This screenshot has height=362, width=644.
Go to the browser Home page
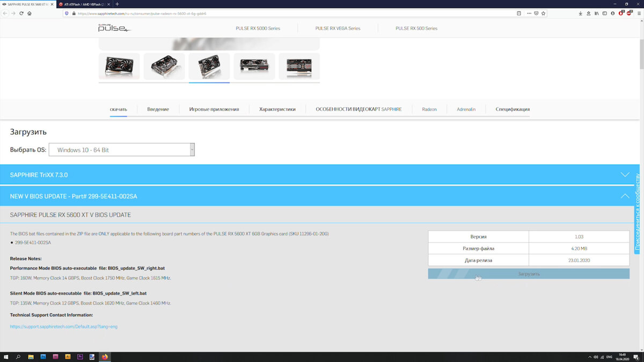pos(30,13)
